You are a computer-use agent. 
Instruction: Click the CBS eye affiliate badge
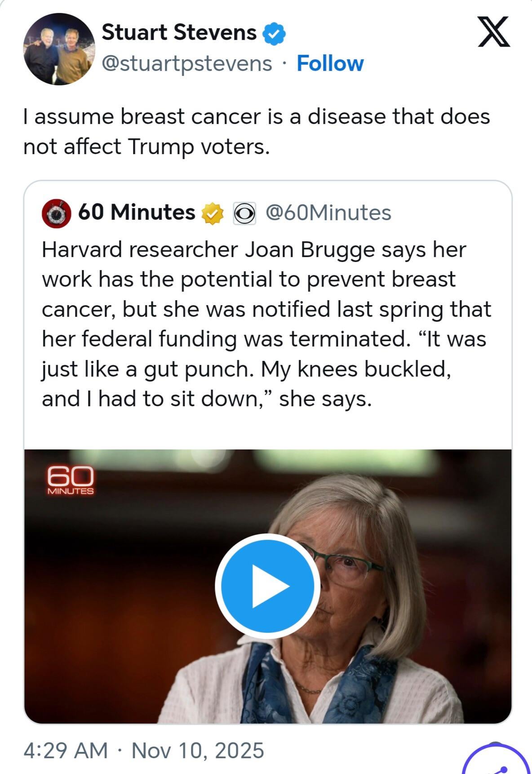click(244, 214)
